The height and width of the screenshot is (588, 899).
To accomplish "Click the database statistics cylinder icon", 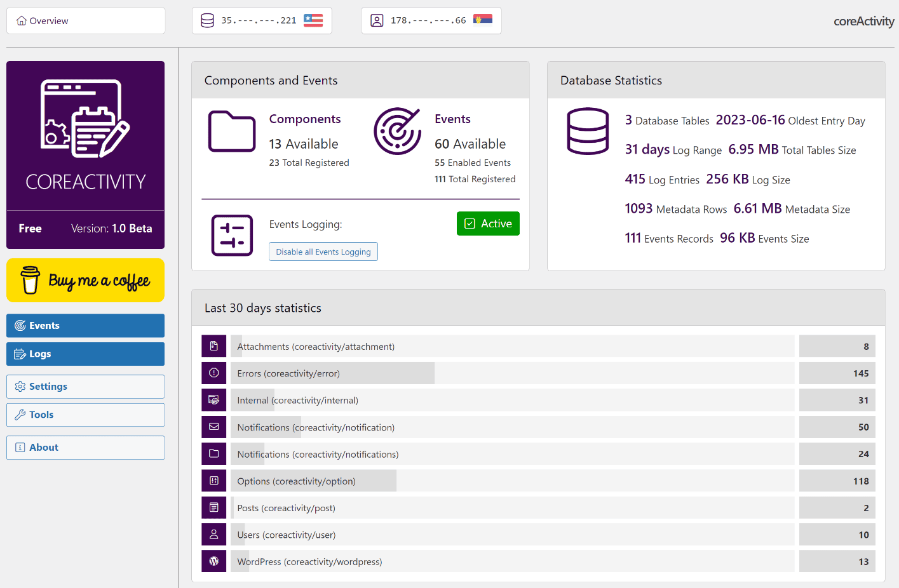I will click(x=588, y=131).
